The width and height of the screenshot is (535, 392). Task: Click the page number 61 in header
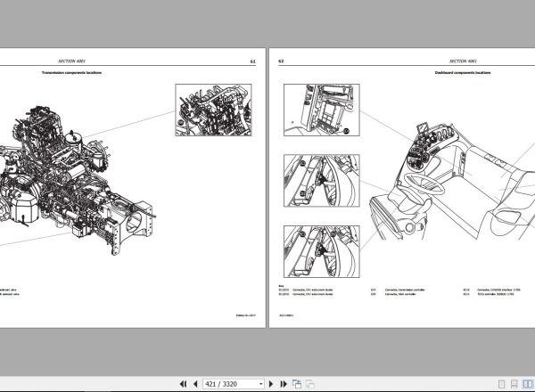pos(253,61)
